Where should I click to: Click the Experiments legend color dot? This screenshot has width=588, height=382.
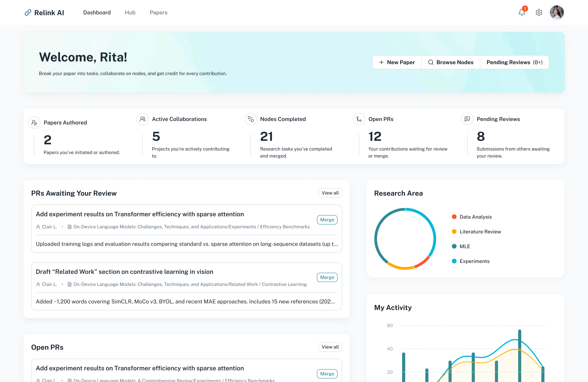pyautogui.click(x=454, y=261)
